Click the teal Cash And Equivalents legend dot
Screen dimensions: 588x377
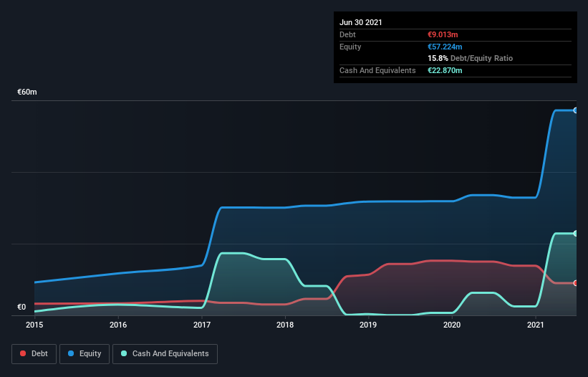124,353
